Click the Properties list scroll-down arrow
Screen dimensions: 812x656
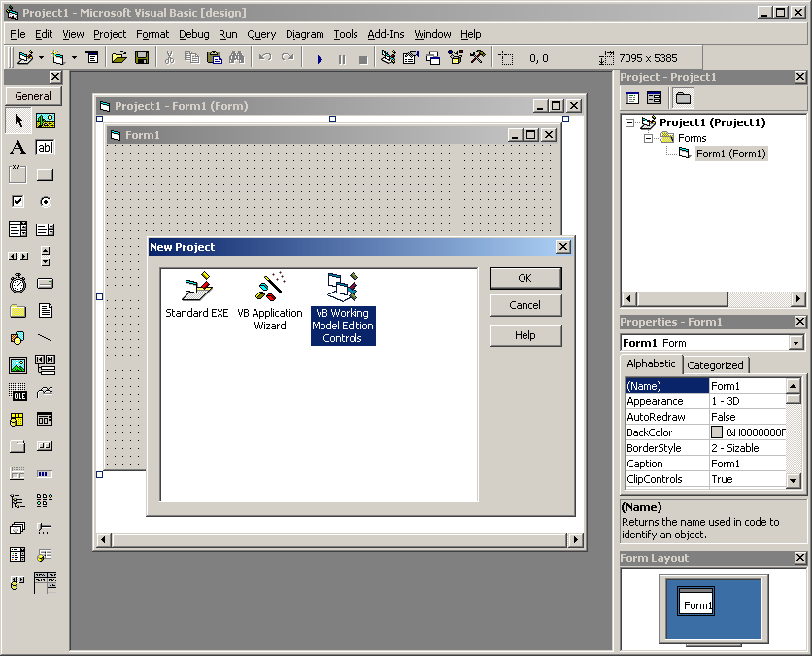click(794, 480)
